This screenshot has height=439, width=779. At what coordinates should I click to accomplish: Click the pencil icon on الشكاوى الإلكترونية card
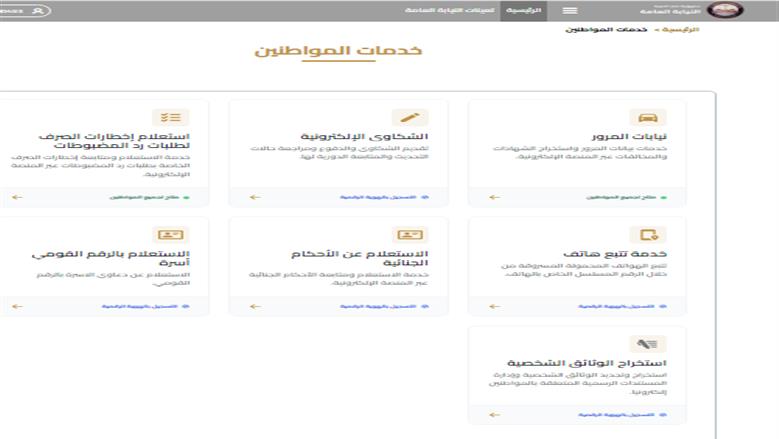[x=410, y=118]
